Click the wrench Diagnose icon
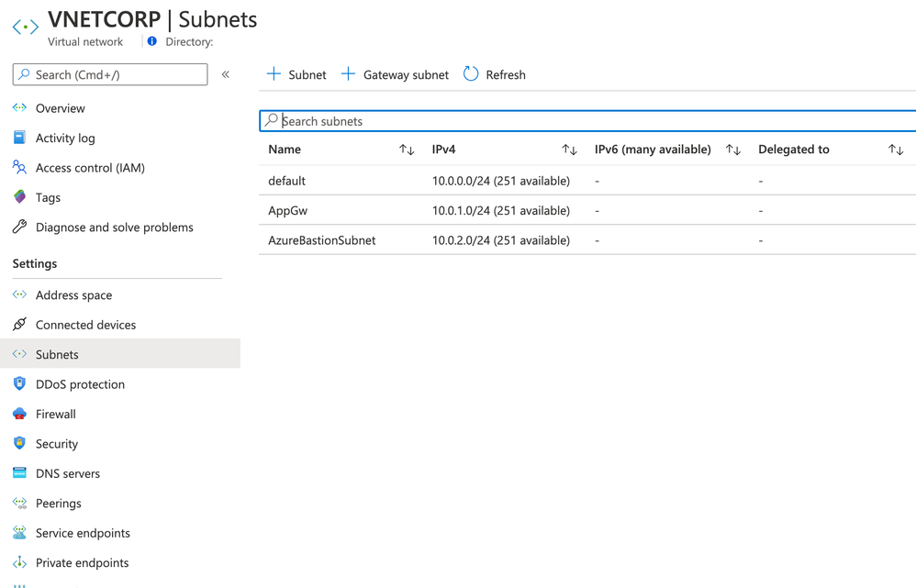The width and height of the screenshot is (916, 588). tap(19, 227)
